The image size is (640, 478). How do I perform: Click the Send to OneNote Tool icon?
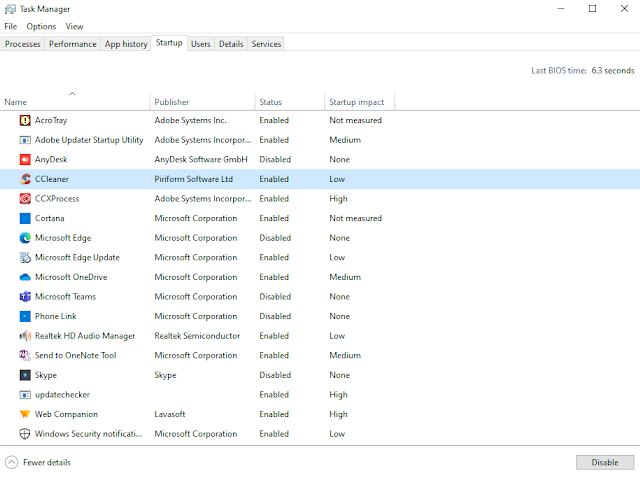coord(25,356)
